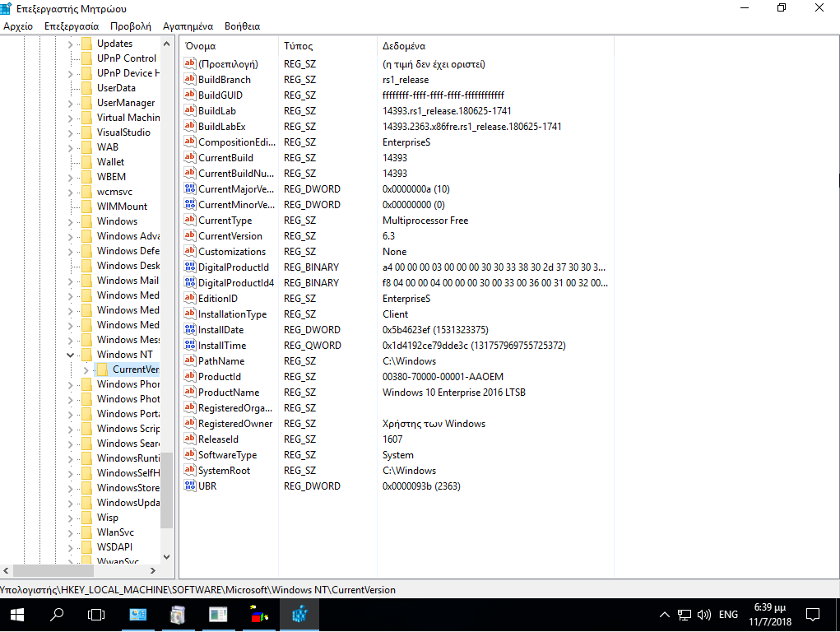This screenshot has height=632, width=840.
Task: Click the Wallet folder icon
Action: tap(86, 162)
